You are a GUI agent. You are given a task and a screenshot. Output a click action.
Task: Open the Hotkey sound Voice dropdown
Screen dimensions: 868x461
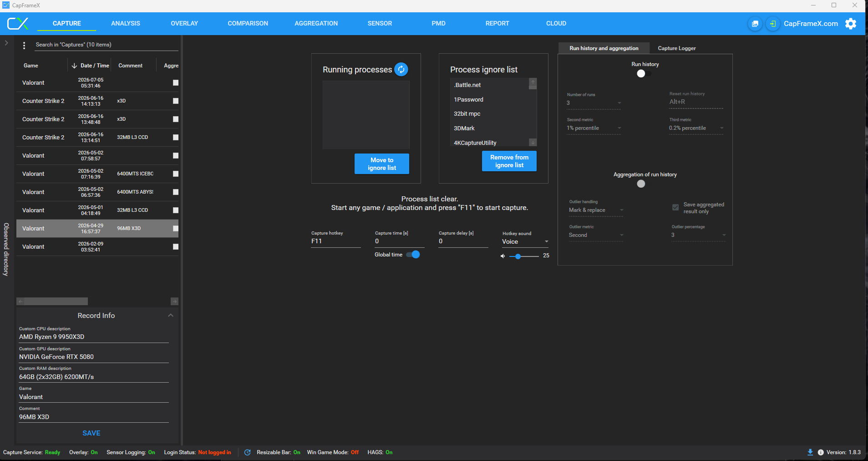(x=525, y=242)
